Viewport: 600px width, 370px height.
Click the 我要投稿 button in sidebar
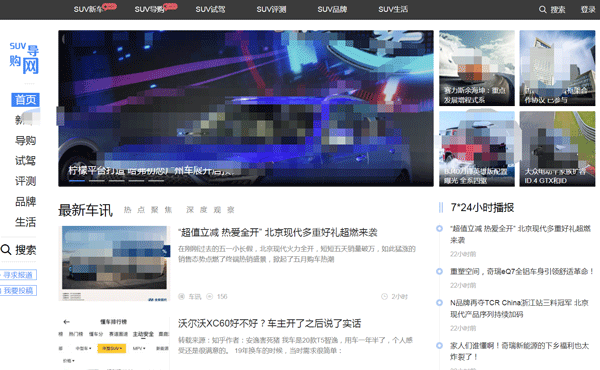(18, 291)
